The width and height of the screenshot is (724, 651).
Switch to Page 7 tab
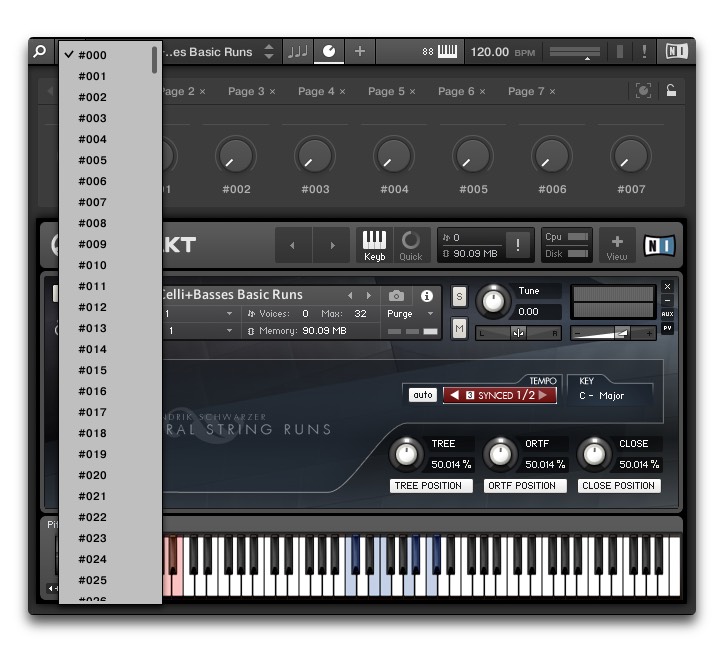[526, 91]
